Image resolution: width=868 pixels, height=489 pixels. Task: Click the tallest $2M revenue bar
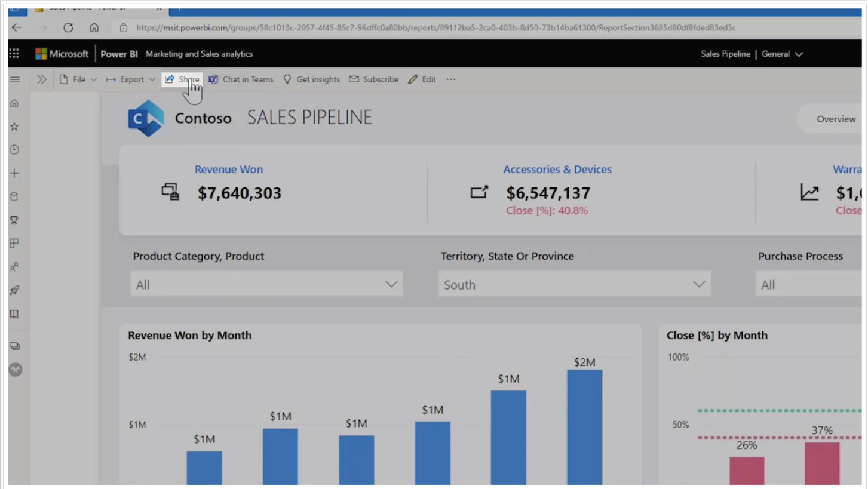(585, 427)
